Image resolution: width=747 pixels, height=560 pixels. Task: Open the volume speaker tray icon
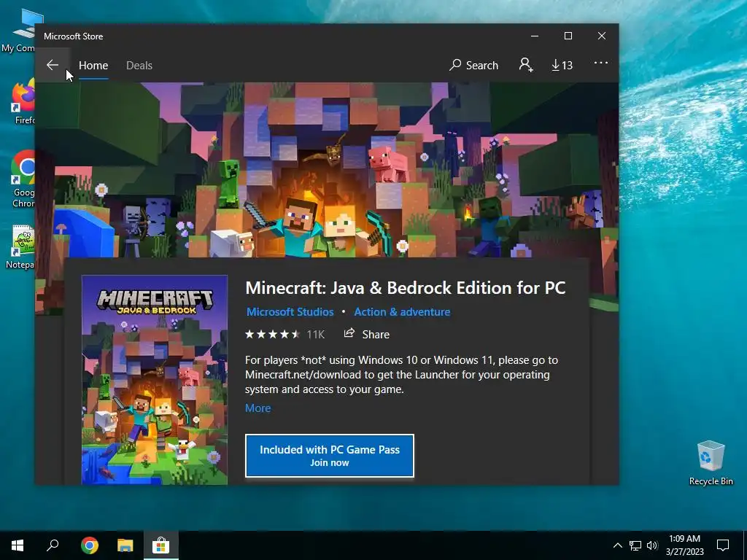(652, 545)
